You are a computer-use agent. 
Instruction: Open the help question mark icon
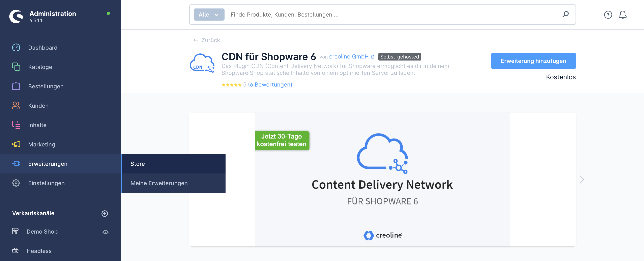point(608,15)
